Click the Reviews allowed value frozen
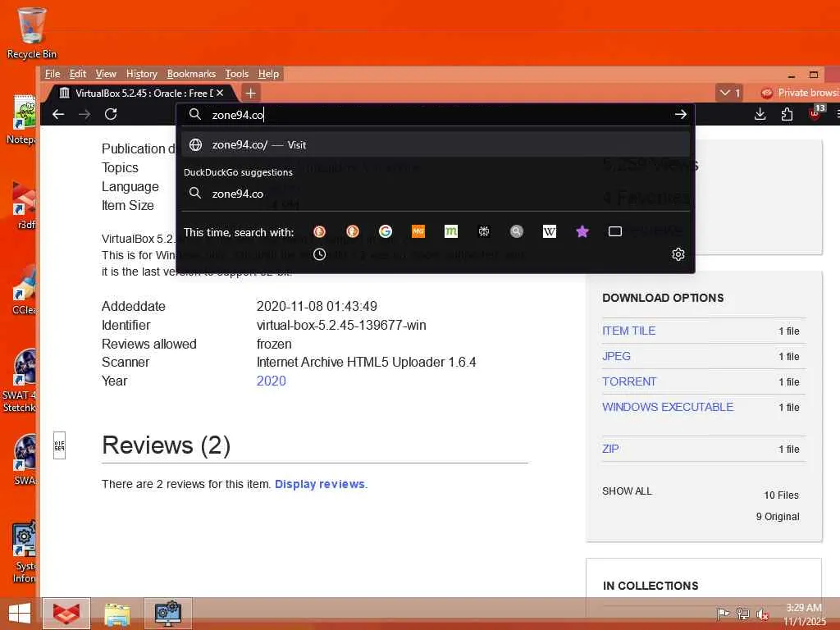 pyautogui.click(x=274, y=344)
